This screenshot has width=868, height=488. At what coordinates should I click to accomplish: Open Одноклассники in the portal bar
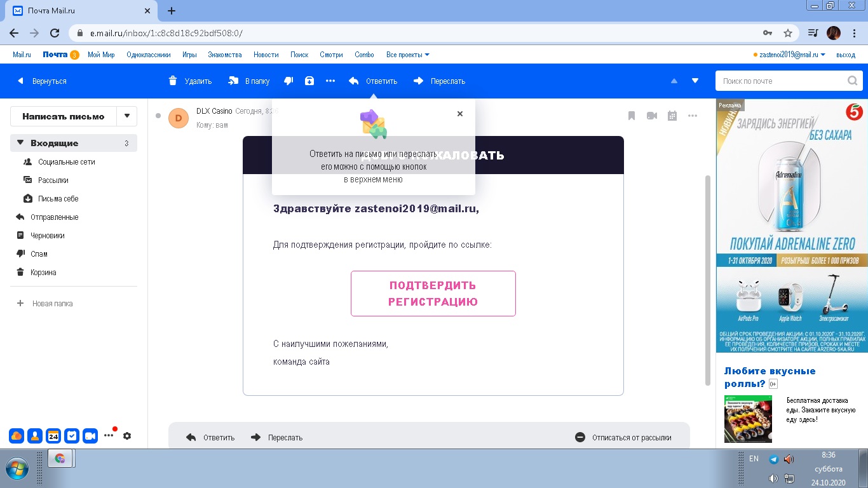coord(149,55)
